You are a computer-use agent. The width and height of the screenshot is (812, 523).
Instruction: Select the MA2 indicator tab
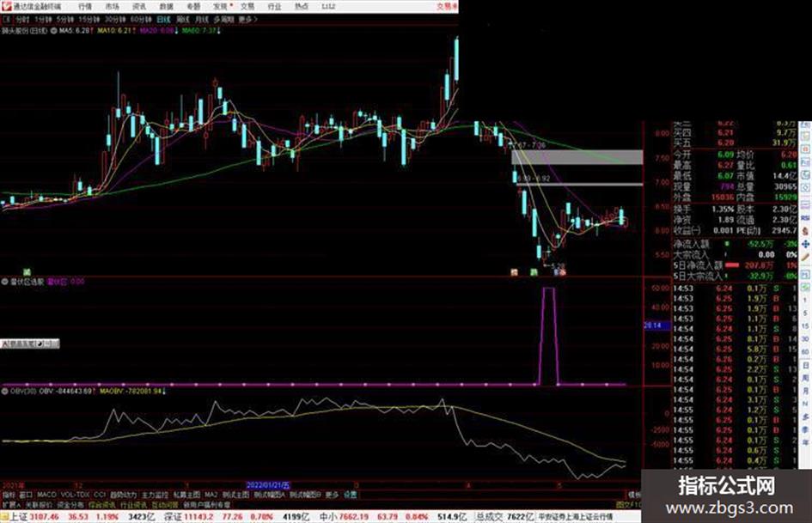tap(211, 495)
